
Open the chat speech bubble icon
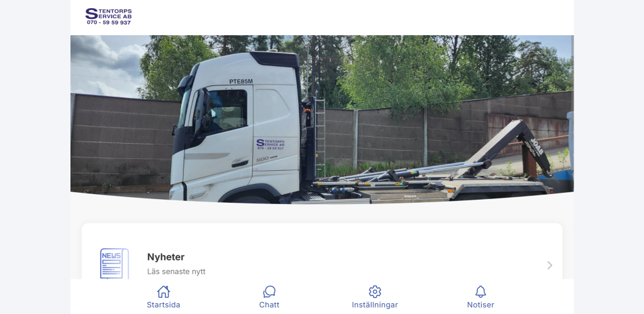click(x=269, y=291)
